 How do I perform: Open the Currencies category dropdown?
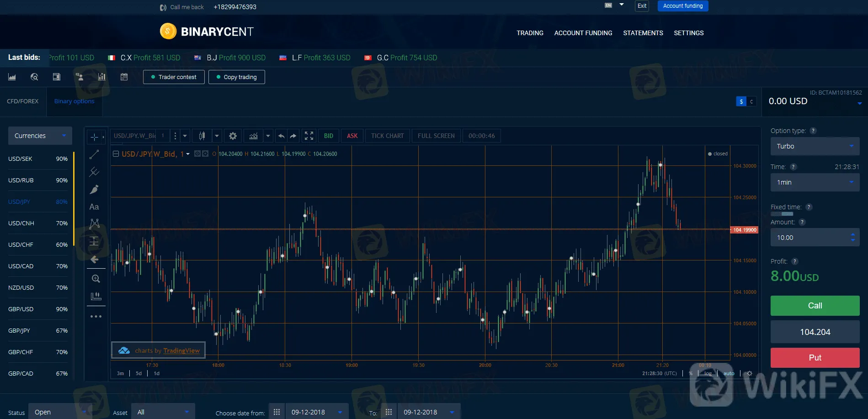pyautogui.click(x=40, y=136)
